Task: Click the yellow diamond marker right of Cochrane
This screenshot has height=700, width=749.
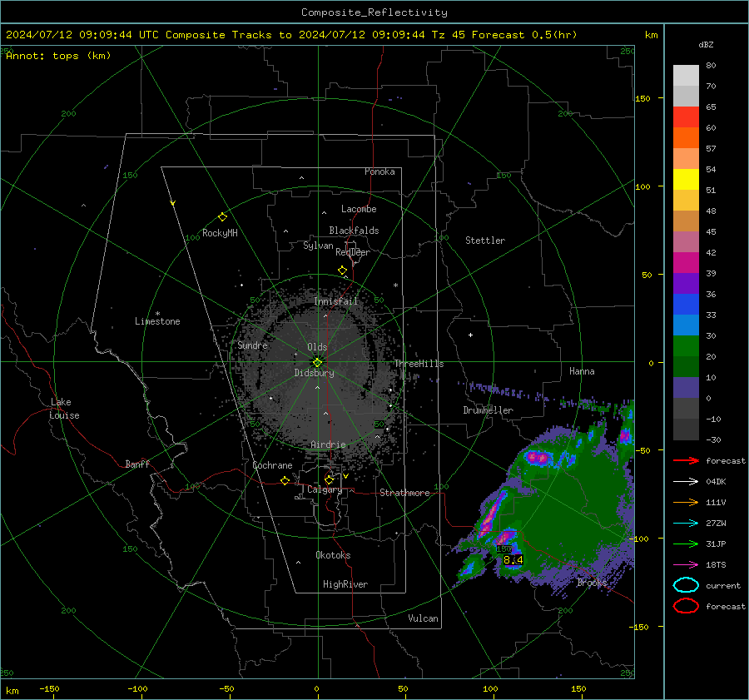Action: click(285, 480)
